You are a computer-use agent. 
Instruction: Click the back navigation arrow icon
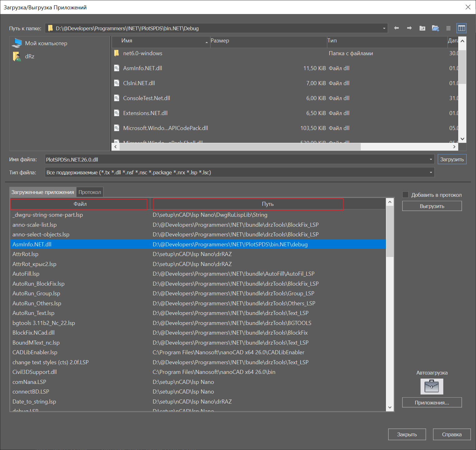click(x=396, y=28)
